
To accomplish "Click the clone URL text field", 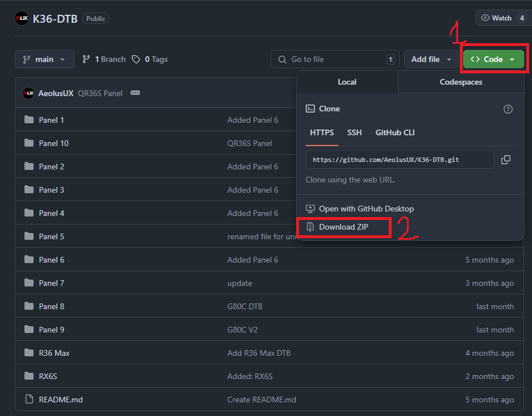I will tap(400, 160).
